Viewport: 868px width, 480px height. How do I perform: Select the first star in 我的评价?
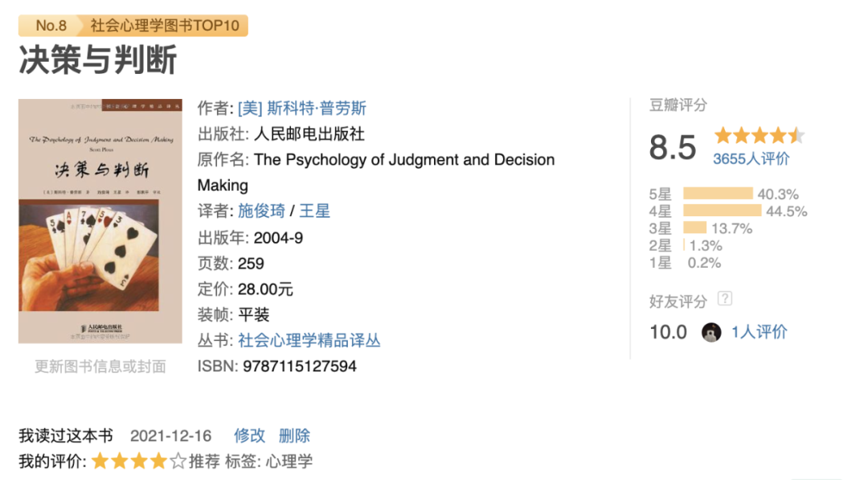pyautogui.click(x=100, y=461)
